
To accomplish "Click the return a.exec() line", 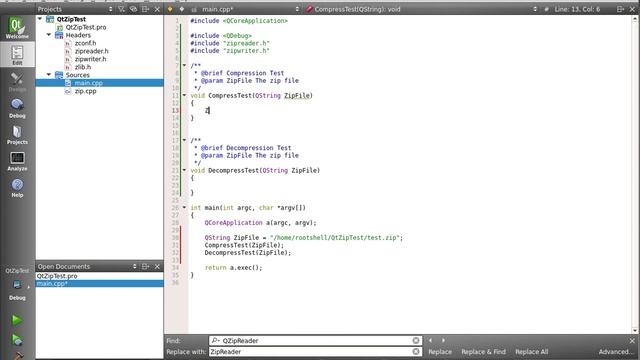I will (x=233, y=268).
